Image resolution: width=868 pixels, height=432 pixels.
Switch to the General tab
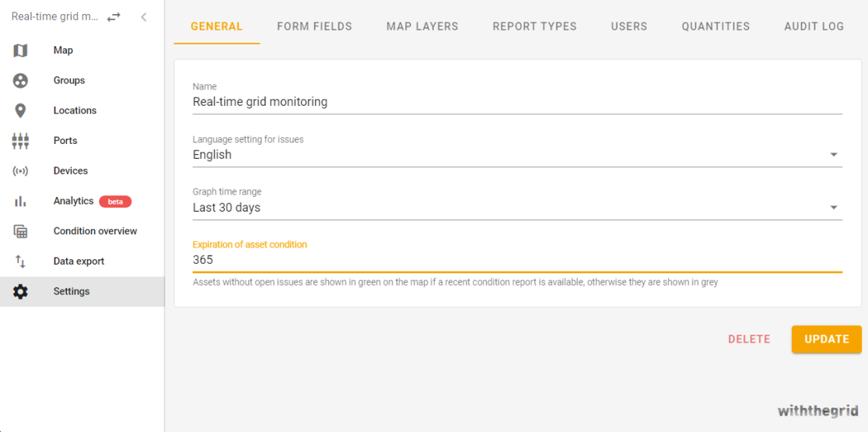(x=216, y=26)
